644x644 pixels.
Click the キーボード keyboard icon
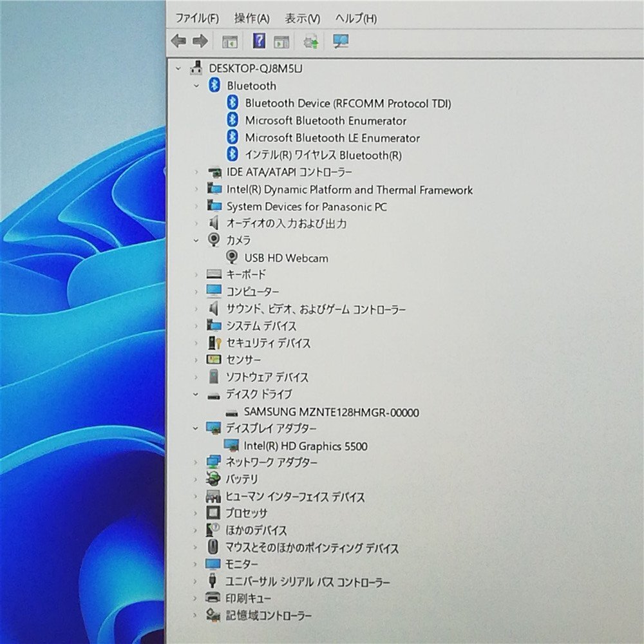pos(214,274)
